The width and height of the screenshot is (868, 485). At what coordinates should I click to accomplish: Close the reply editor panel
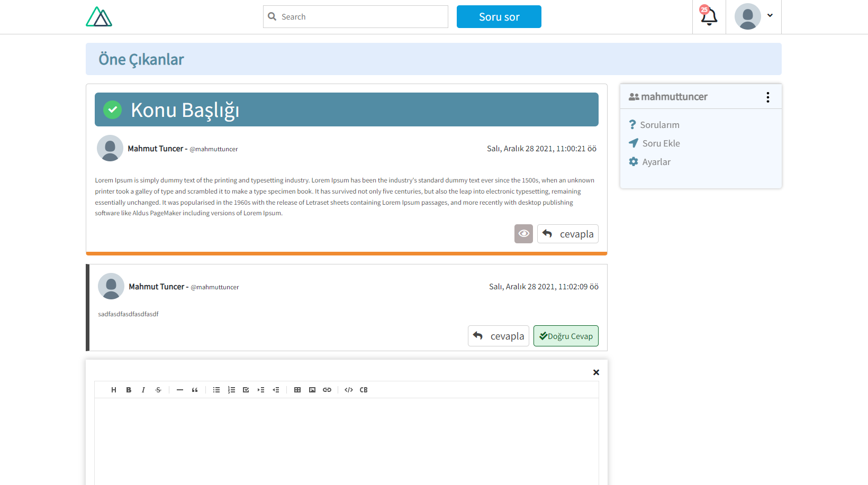596,372
